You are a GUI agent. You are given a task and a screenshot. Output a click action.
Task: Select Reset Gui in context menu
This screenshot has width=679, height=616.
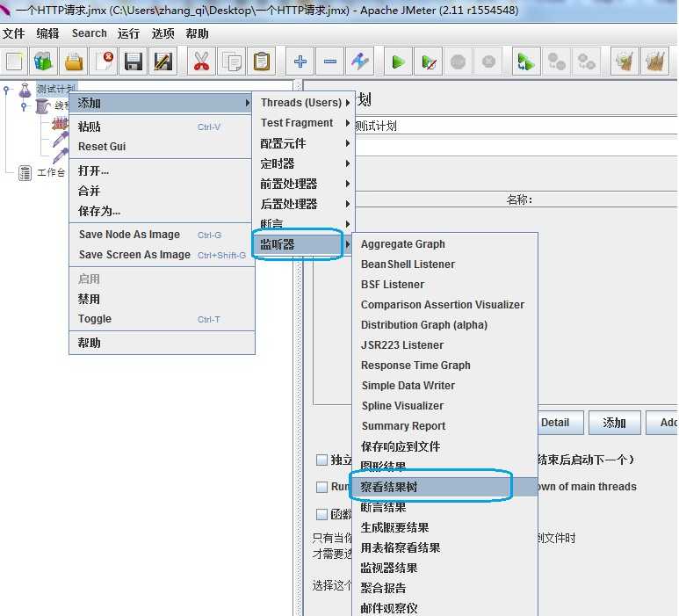(162, 147)
